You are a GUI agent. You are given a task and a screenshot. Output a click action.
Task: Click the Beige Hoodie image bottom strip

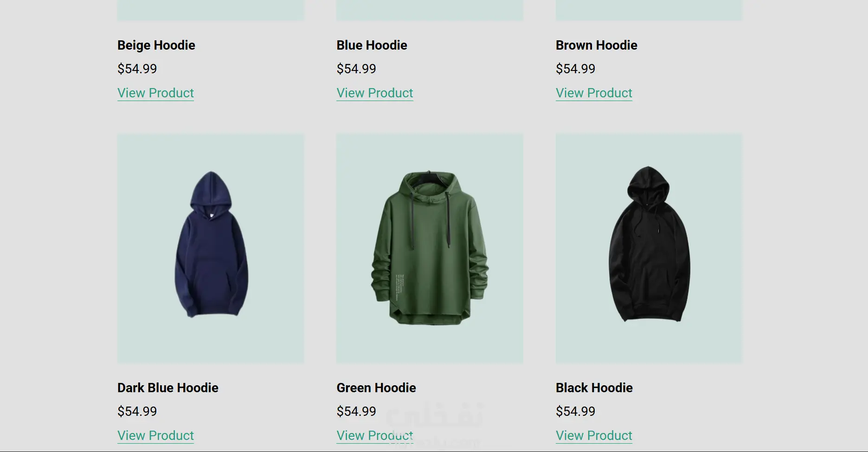(x=211, y=10)
